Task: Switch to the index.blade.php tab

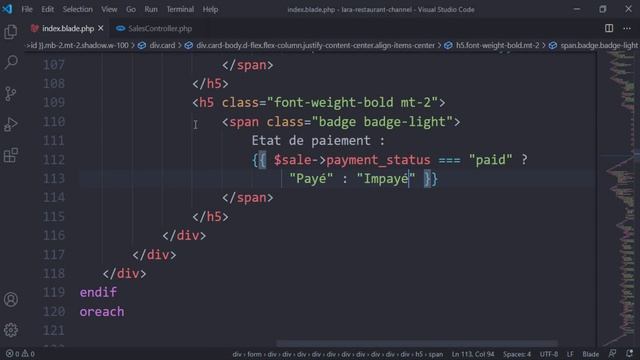Action: pos(68,28)
